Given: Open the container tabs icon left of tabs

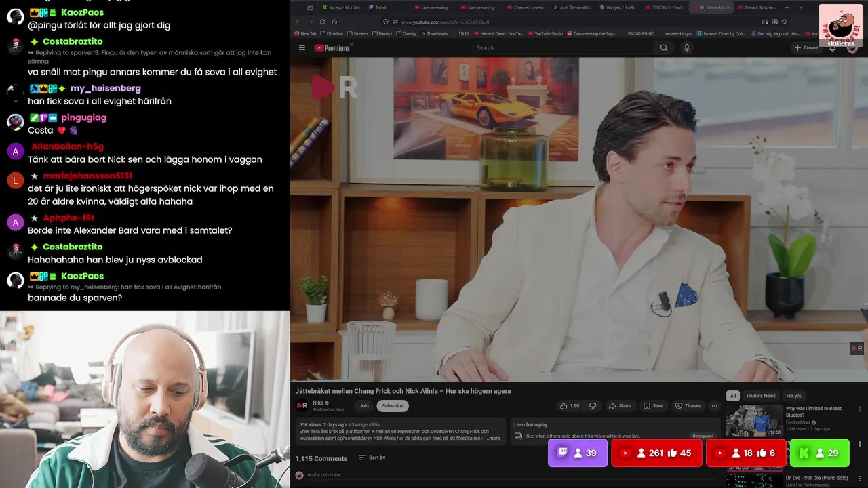Looking at the screenshot, I should point(310,7).
